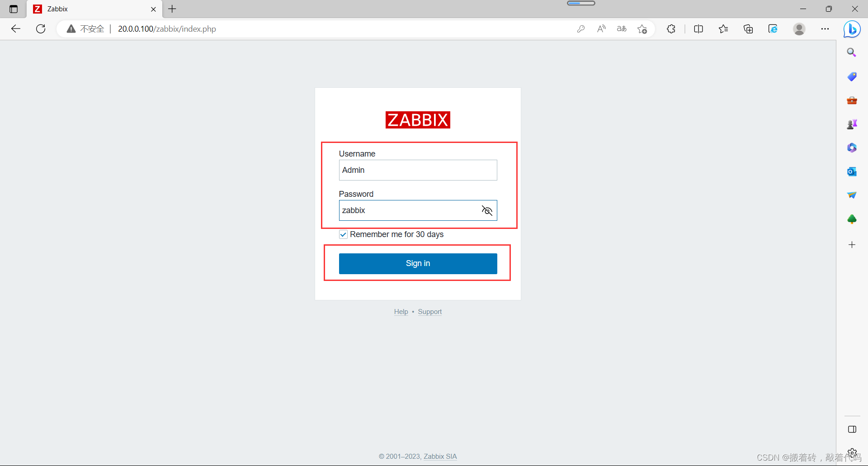Open split screen view icon
This screenshot has width=868, height=466.
pyautogui.click(x=698, y=29)
